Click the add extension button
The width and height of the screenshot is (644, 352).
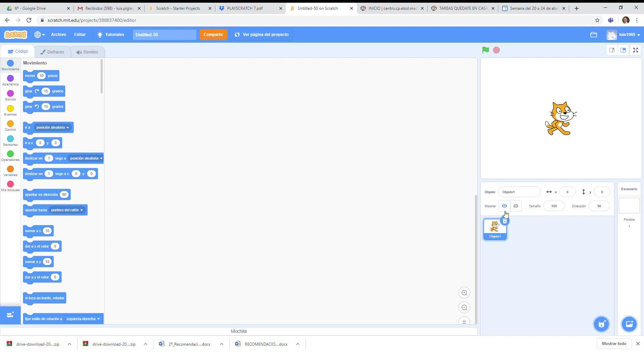tap(10, 315)
